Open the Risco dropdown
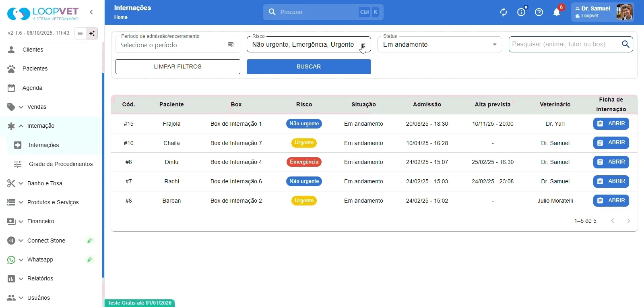 309,44
